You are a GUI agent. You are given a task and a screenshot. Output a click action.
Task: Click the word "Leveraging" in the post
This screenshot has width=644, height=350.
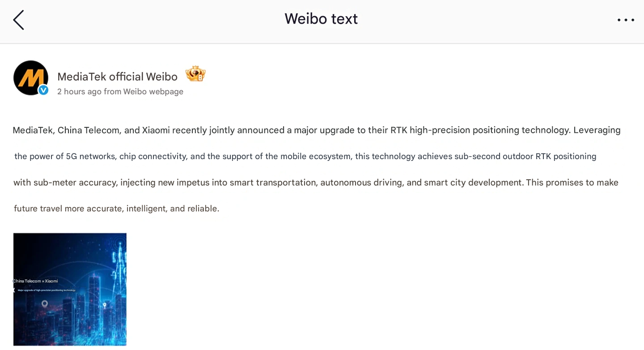597,131
